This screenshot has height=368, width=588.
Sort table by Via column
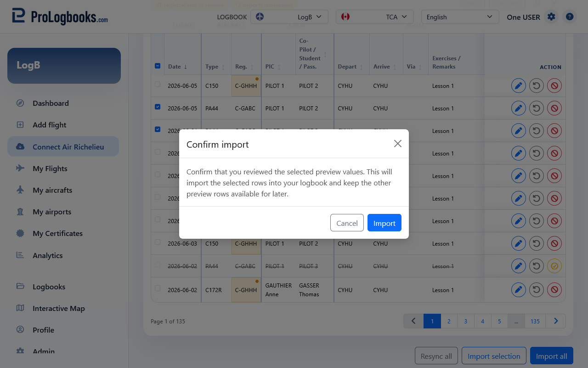[x=415, y=67]
